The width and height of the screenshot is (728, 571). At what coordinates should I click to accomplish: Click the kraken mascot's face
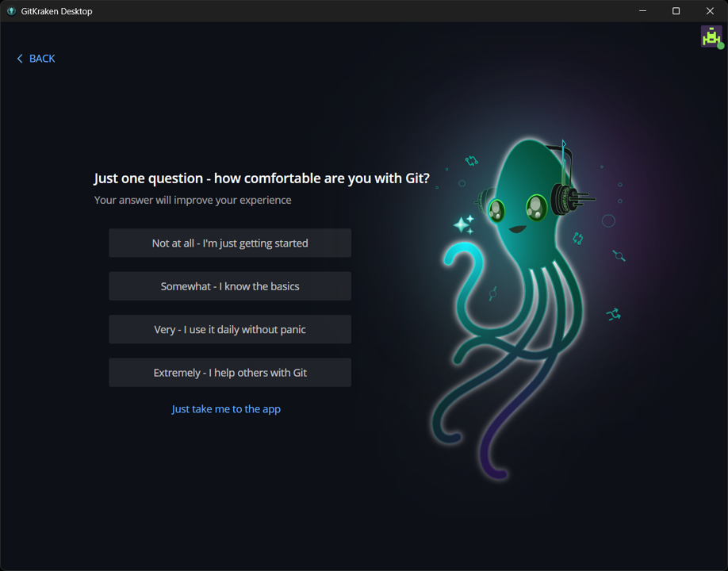[517, 214]
